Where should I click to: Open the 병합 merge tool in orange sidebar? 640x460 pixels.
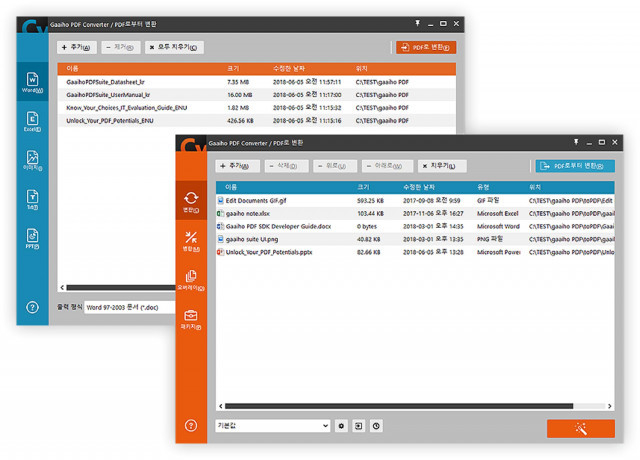coord(191,241)
